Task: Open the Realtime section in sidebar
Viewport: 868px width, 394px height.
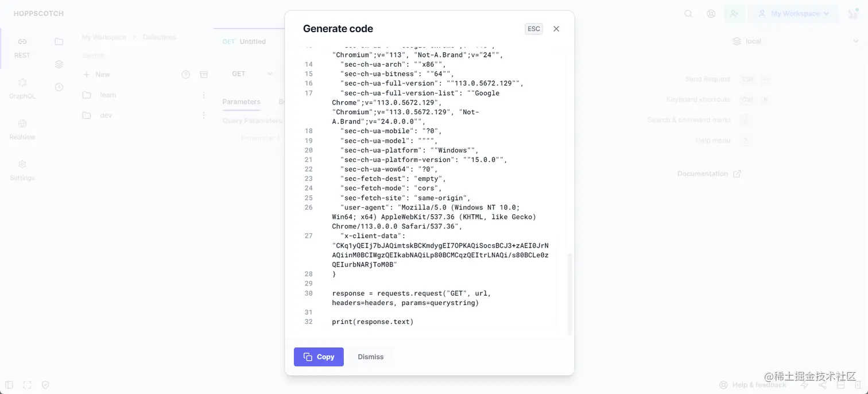Action: (22, 129)
